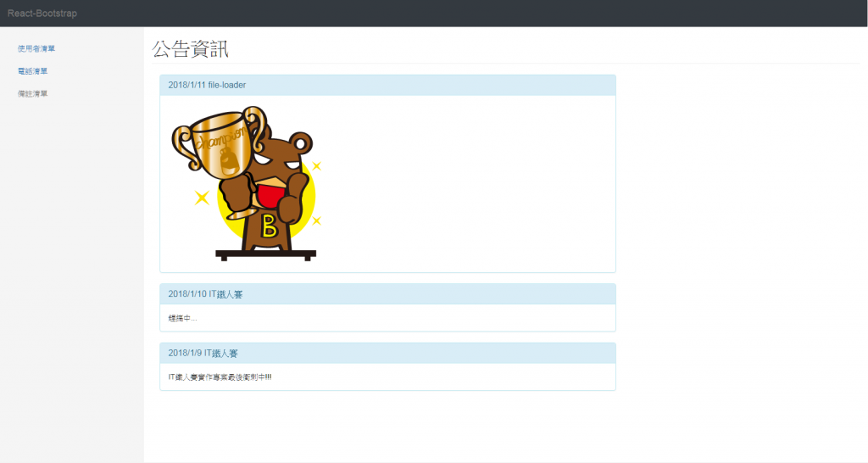Select the 2018/1/10 IT鐵人賽 panel header

387,294
